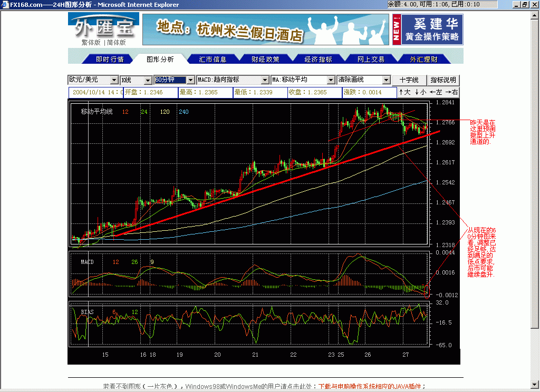Click date label 21 on time axis
The image size is (540, 392).
(x=255, y=355)
